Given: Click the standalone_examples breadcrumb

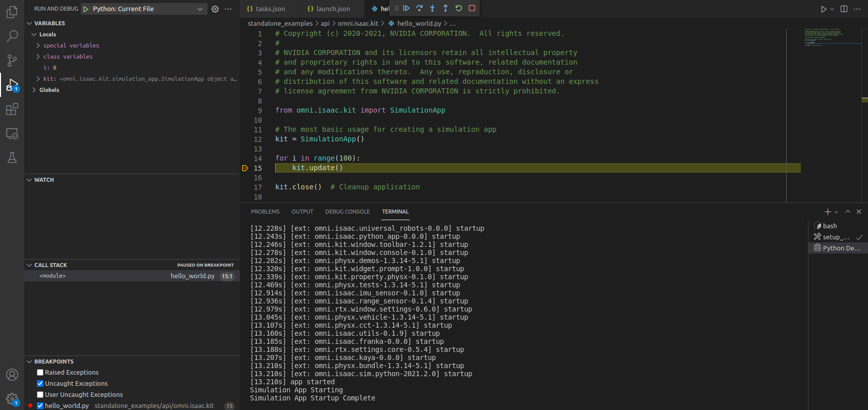Looking at the screenshot, I should (280, 23).
